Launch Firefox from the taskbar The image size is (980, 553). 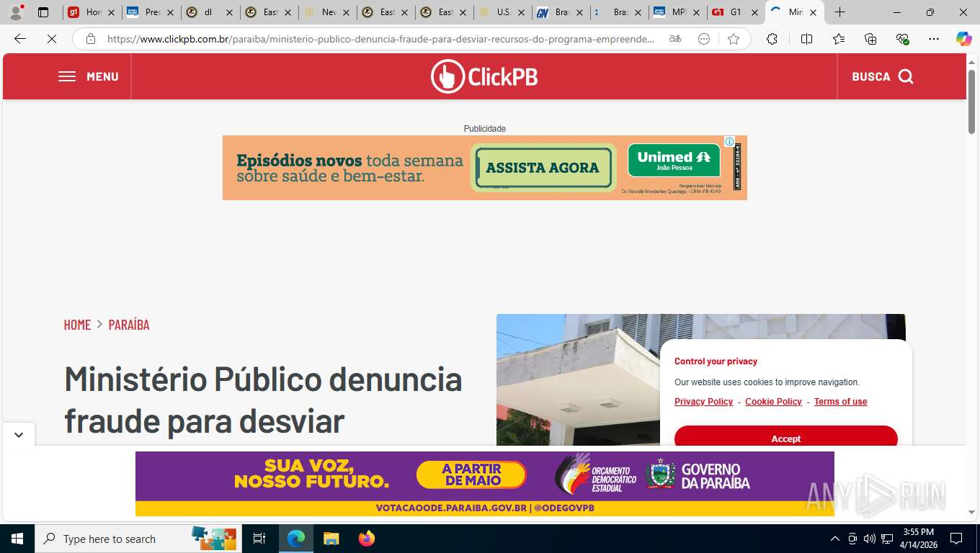click(x=367, y=539)
